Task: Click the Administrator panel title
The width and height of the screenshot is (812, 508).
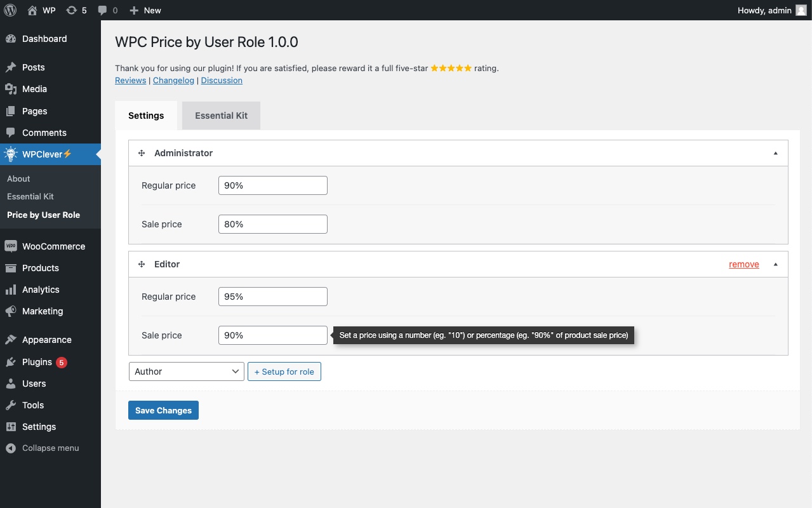Action: 183,153
